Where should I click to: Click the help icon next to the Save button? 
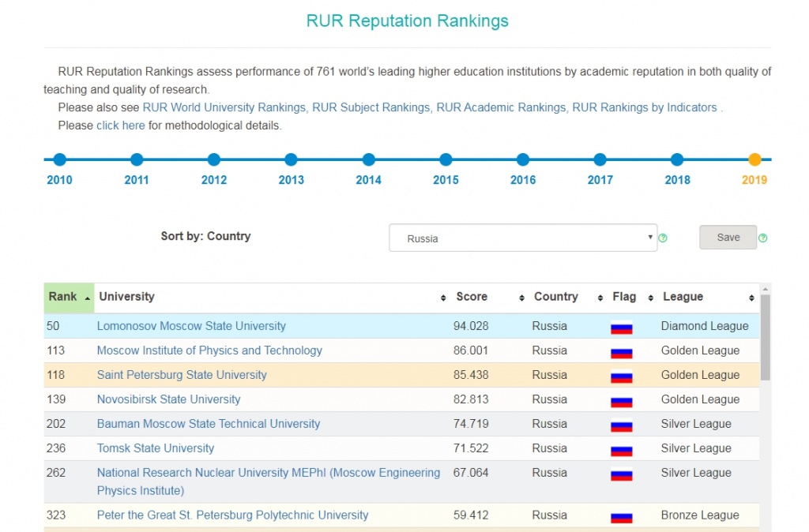[762, 237]
